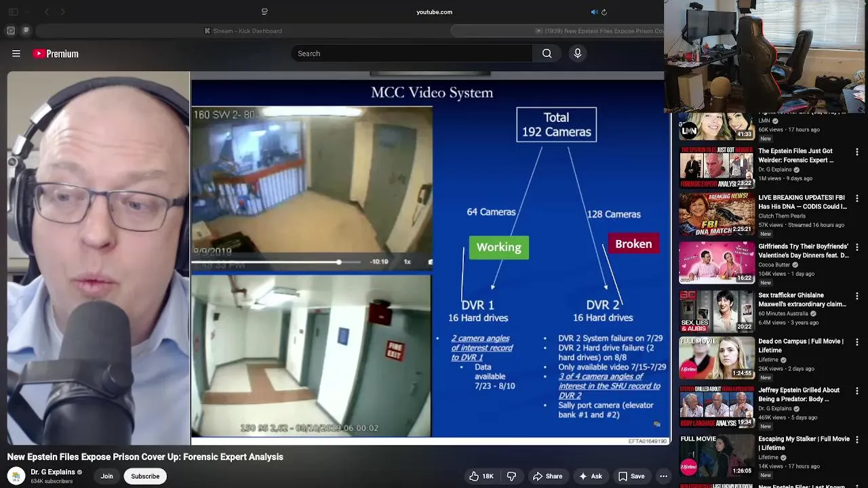
Task: Go back with the browser back arrow
Action: (x=47, y=12)
